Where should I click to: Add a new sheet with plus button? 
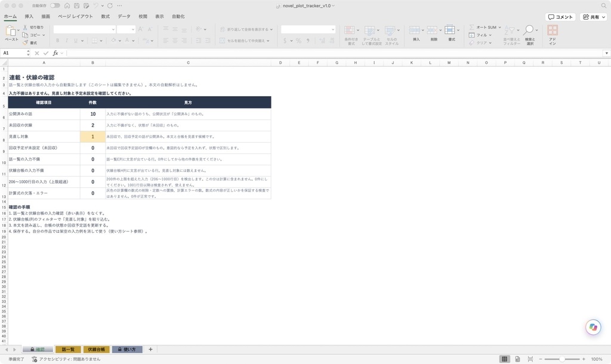[150, 349]
